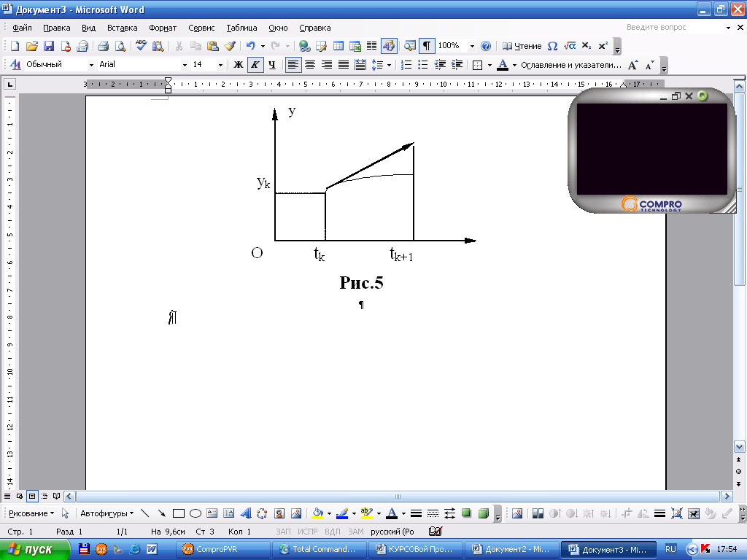The width and height of the screenshot is (747, 560).
Task: Open the Правка menu
Action: coord(57,28)
